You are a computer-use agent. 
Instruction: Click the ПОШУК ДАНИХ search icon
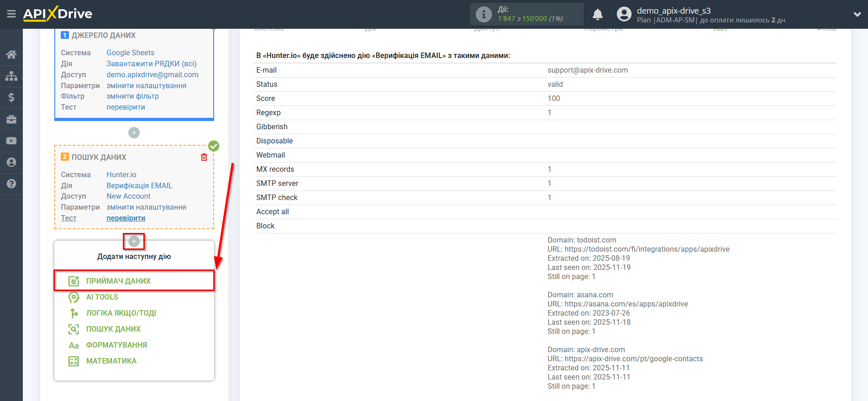coord(74,329)
